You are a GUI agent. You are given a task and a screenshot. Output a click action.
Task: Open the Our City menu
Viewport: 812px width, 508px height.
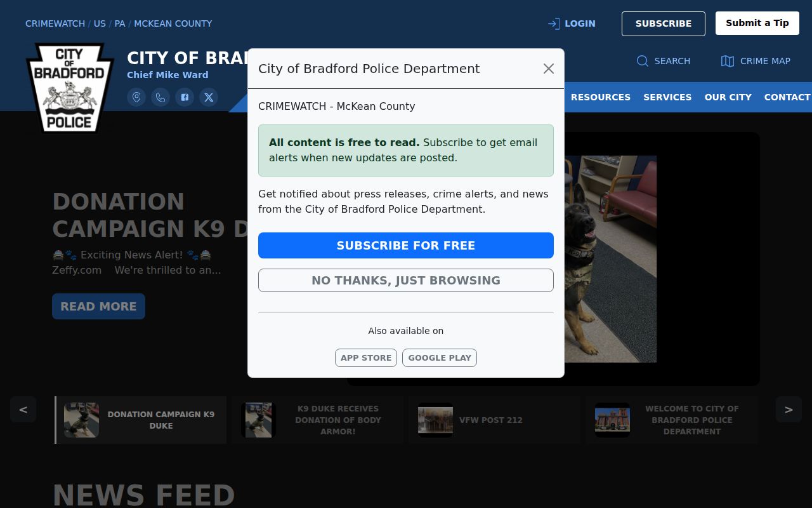[x=728, y=97]
